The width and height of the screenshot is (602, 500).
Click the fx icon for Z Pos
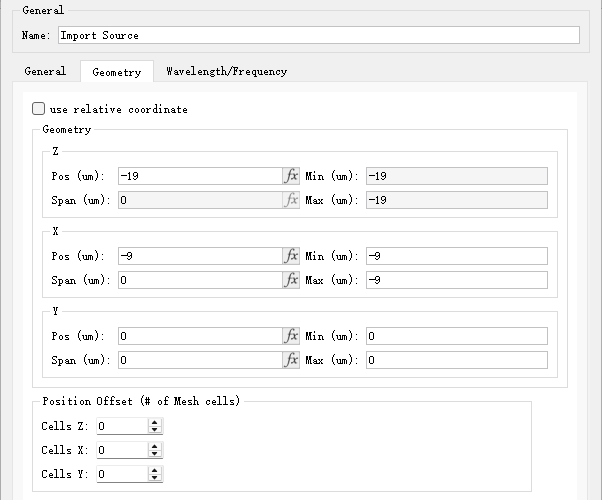click(291, 176)
